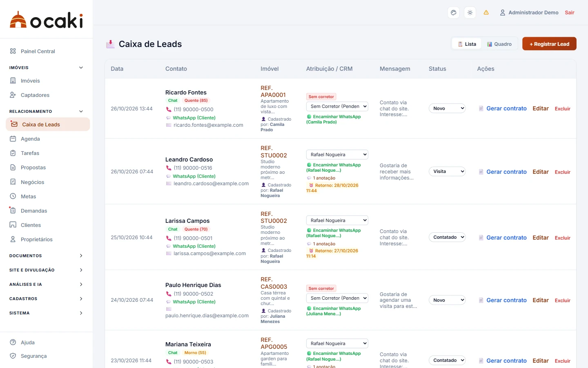Open the Contatado status dropdown for Larissa Campos
Image resolution: width=588 pixels, height=368 pixels.
(x=447, y=237)
